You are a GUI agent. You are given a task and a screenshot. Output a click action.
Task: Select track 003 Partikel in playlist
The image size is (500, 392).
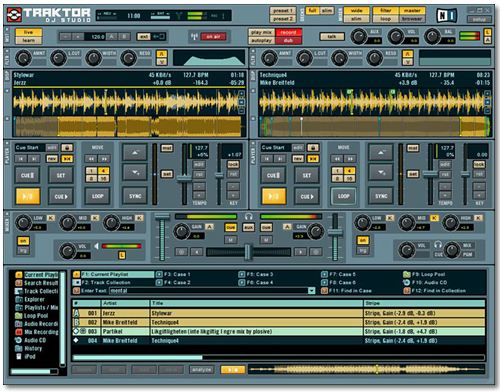tap(278, 331)
